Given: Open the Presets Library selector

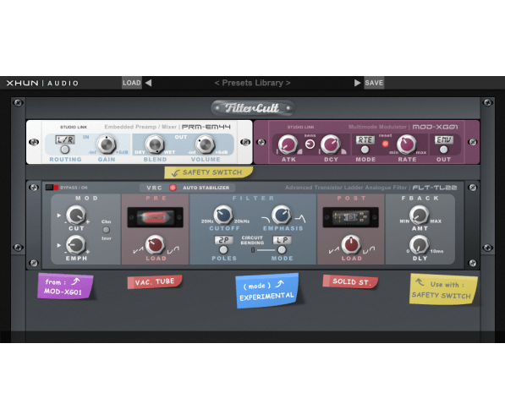Looking at the screenshot, I should [x=252, y=83].
